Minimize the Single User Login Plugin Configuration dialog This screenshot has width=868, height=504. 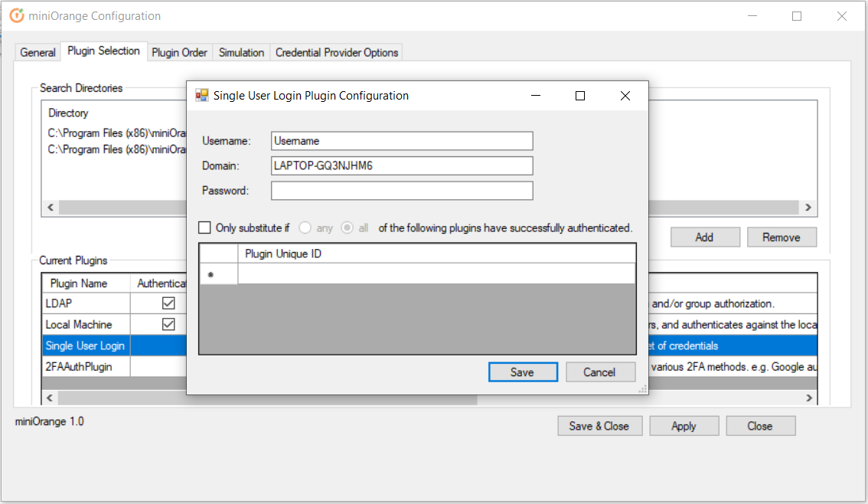535,96
